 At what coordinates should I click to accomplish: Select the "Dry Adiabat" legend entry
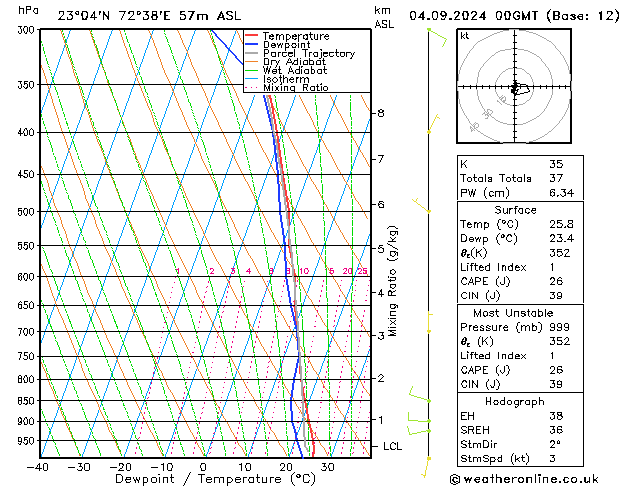294,62
